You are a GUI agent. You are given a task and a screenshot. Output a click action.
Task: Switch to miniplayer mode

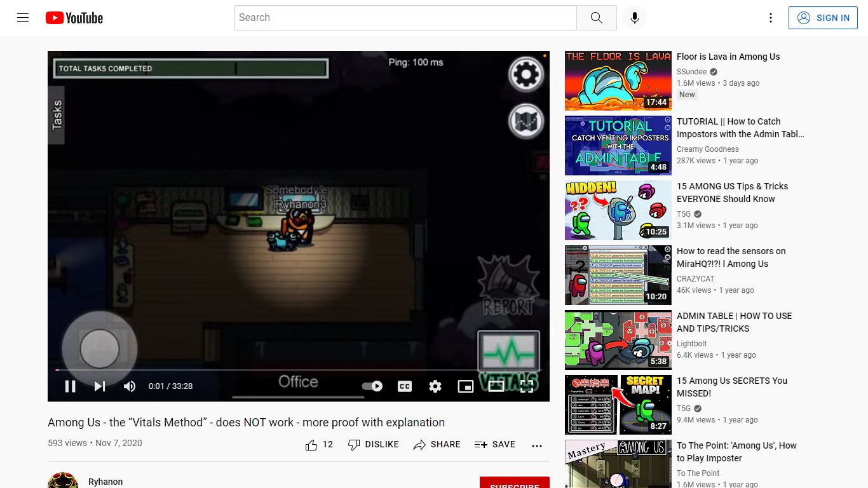click(x=466, y=386)
